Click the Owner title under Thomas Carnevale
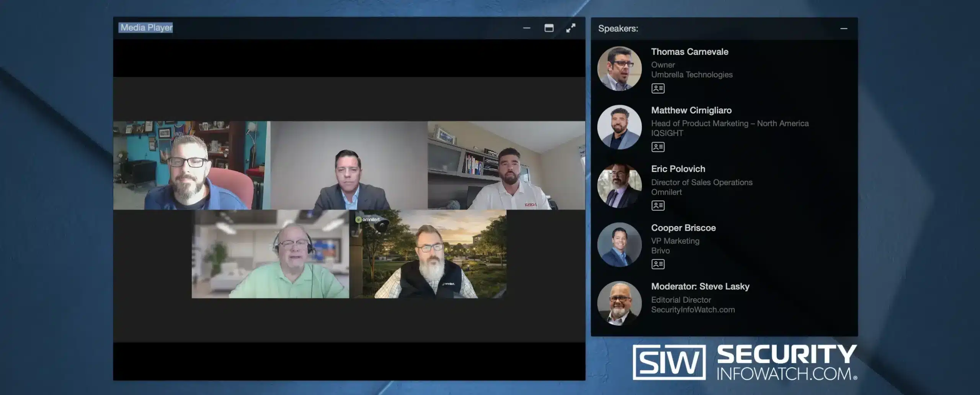Viewport: 980px width, 395px height. pyautogui.click(x=663, y=65)
